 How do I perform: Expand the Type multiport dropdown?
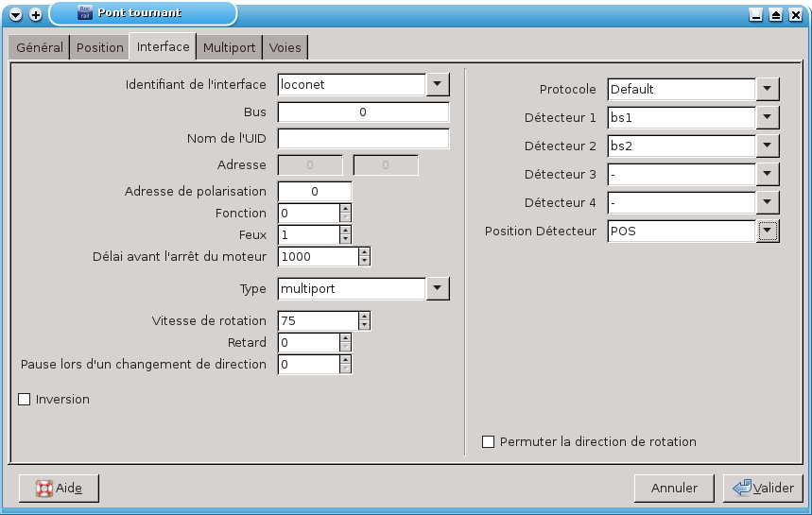(437, 288)
